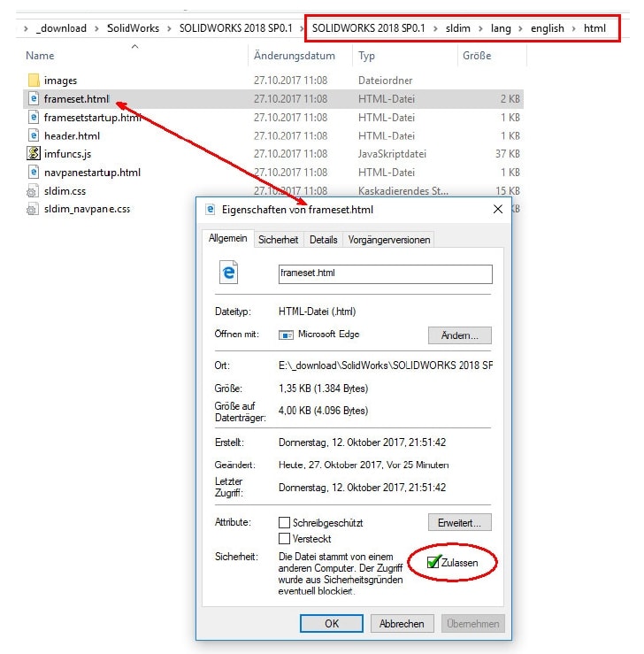Click the Edge icon in dialog title bar
Image resolution: width=644 pixels, height=654 pixels.
click(x=211, y=210)
